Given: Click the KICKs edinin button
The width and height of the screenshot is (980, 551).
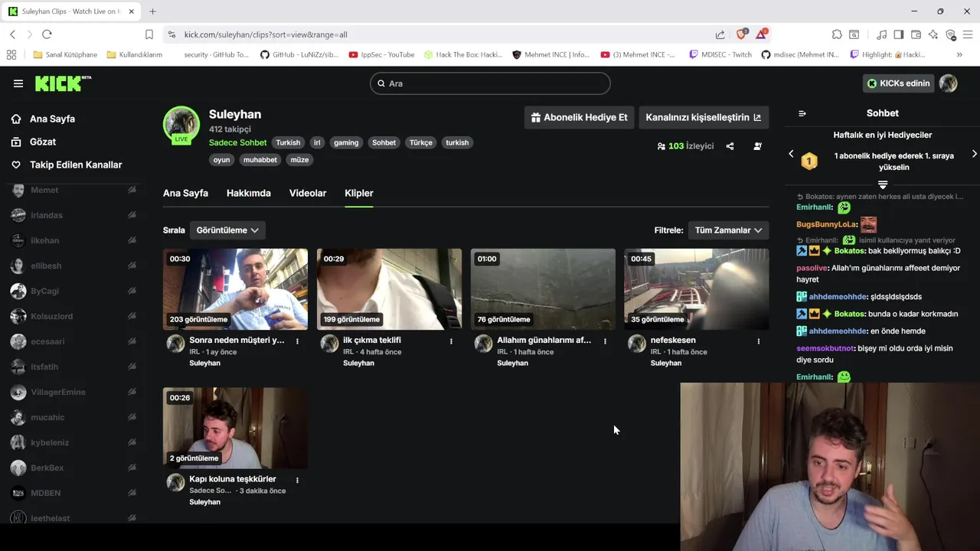Looking at the screenshot, I should point(898,83).
